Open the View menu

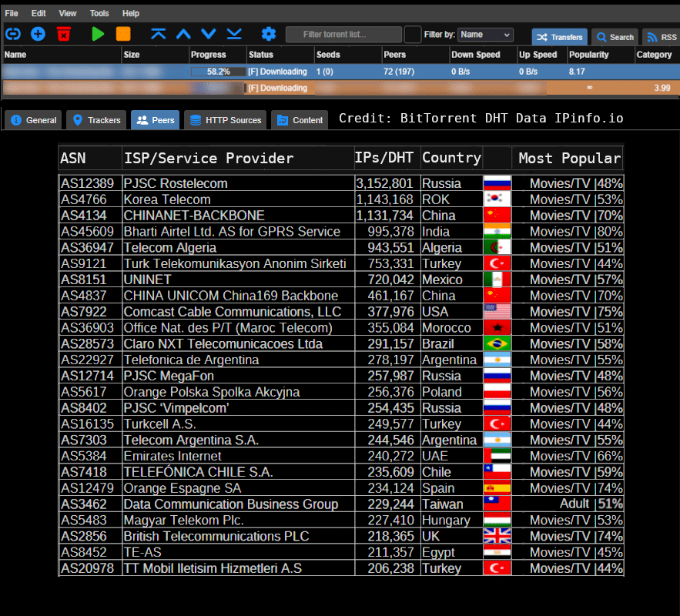pyautogui.click(x=68, y=13)
